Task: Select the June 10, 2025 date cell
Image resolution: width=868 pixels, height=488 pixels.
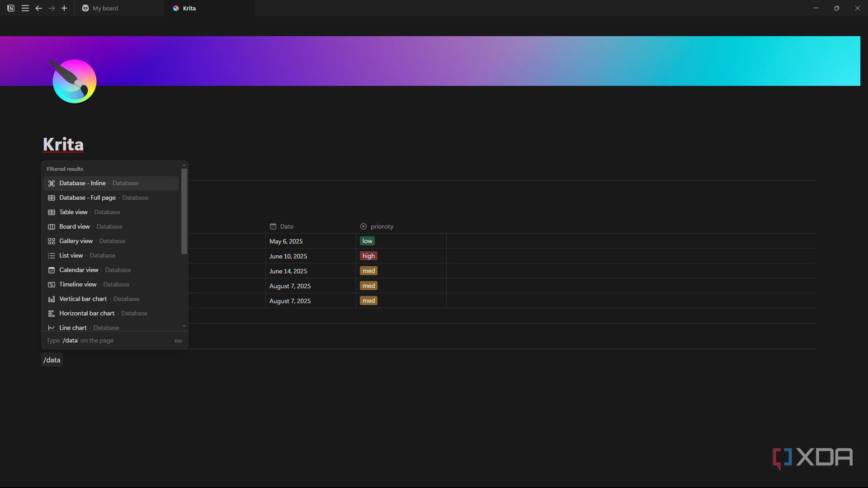Action: 311,256
